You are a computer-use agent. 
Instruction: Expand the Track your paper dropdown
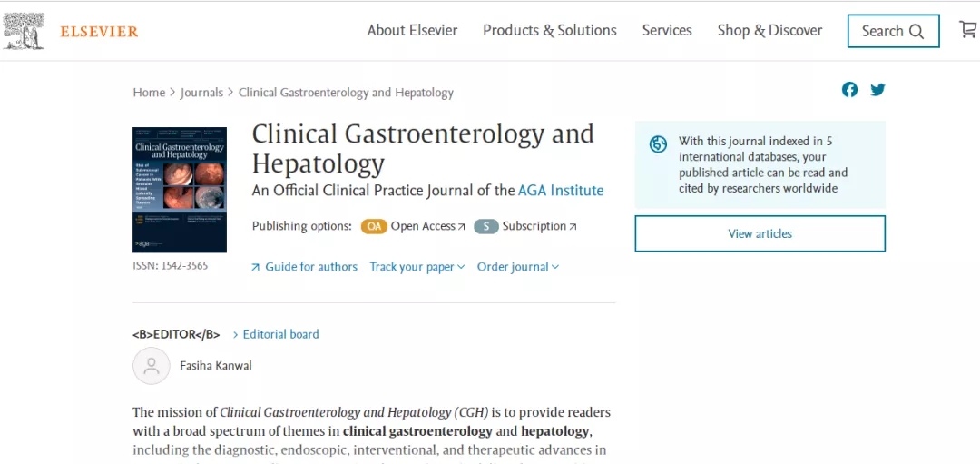coord(416,267)
